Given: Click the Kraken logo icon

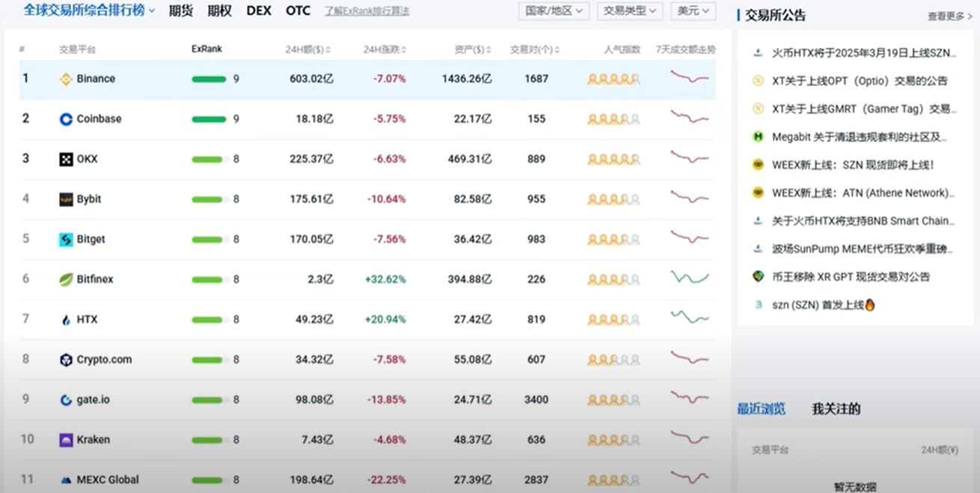Looking at the screenshot, I should click(66, 440).
